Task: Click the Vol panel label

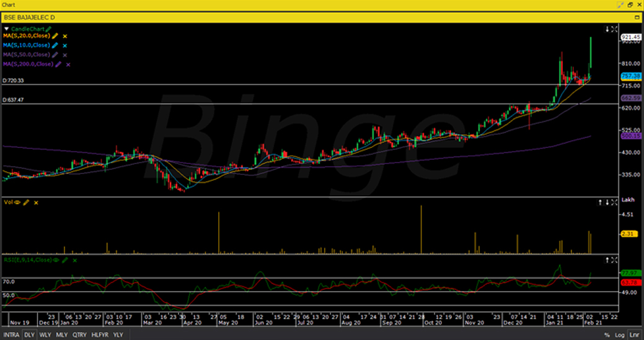Action: pyautogui.click(x=8, y=202)
